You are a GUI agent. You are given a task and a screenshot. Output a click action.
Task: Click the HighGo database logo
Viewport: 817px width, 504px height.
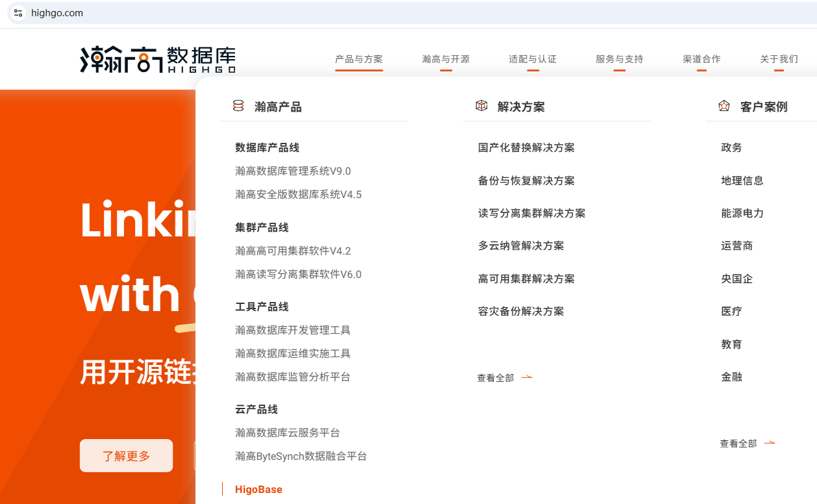pos(158,59)
